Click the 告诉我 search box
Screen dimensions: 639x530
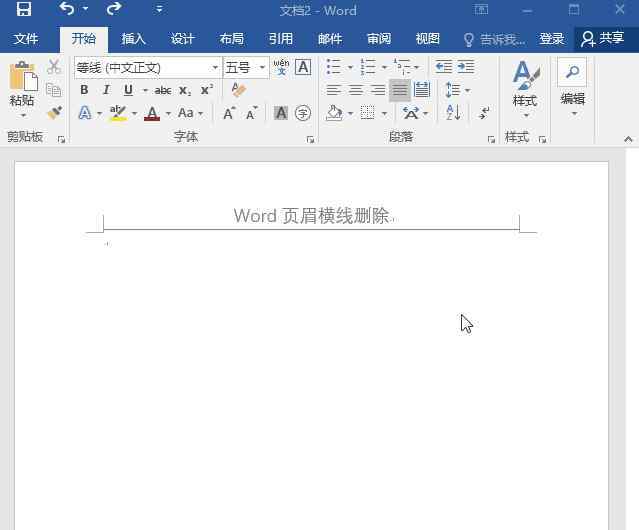tap(494, 40)
